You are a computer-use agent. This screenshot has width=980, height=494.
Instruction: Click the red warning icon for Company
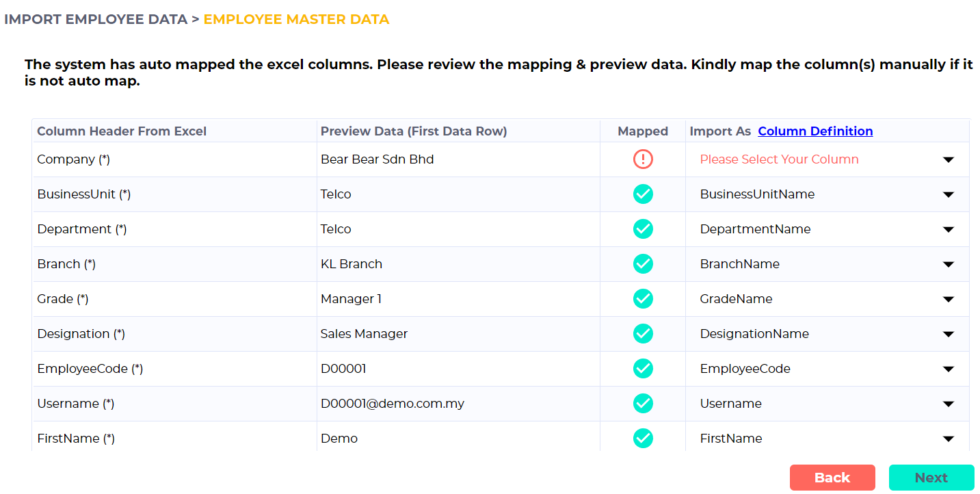pyautogui.click(x=643, y=159)
